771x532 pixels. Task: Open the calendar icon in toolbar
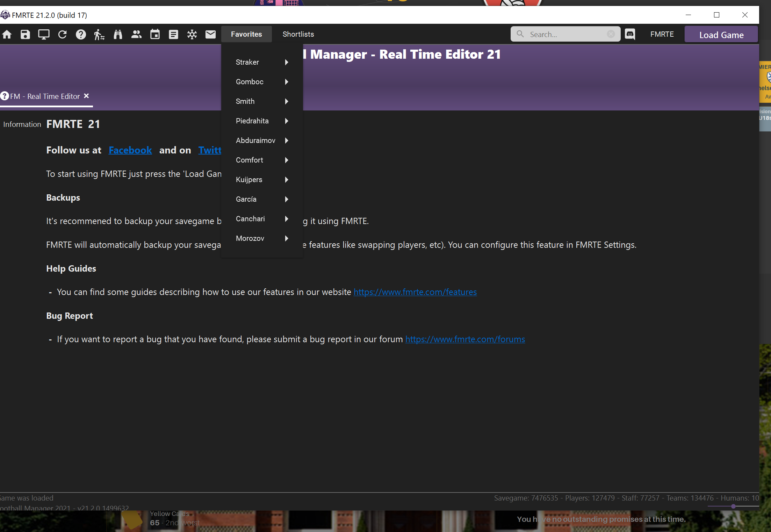tap(155, 34)
